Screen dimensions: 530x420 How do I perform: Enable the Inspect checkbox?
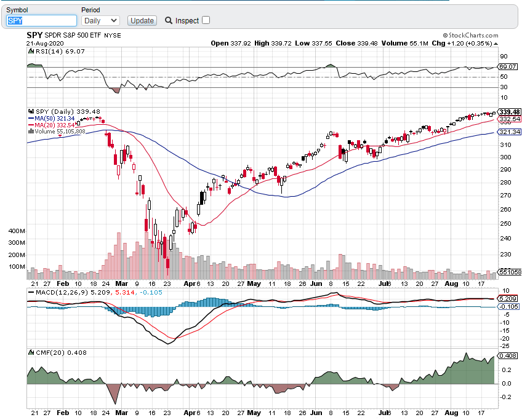coord(206,20)
